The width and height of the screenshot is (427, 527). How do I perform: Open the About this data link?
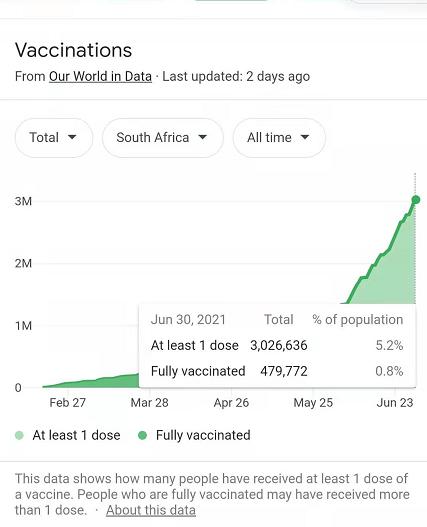pos(151,510)
